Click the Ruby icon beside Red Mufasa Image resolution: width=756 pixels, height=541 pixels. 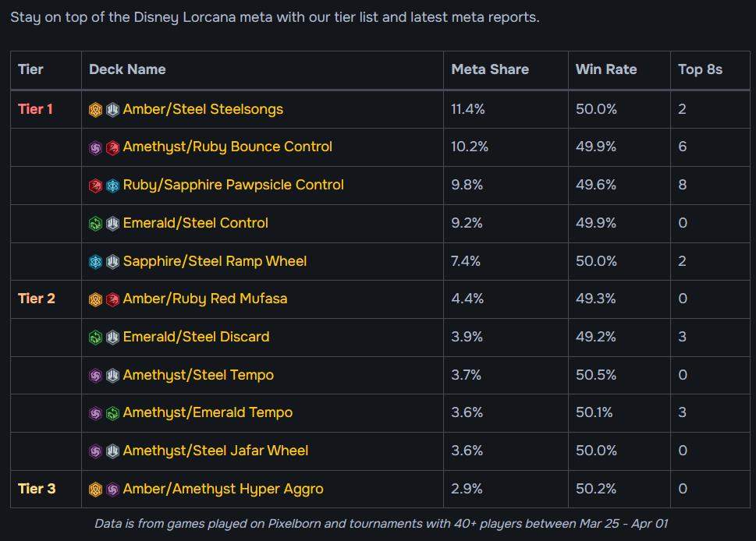pos(112,299)
